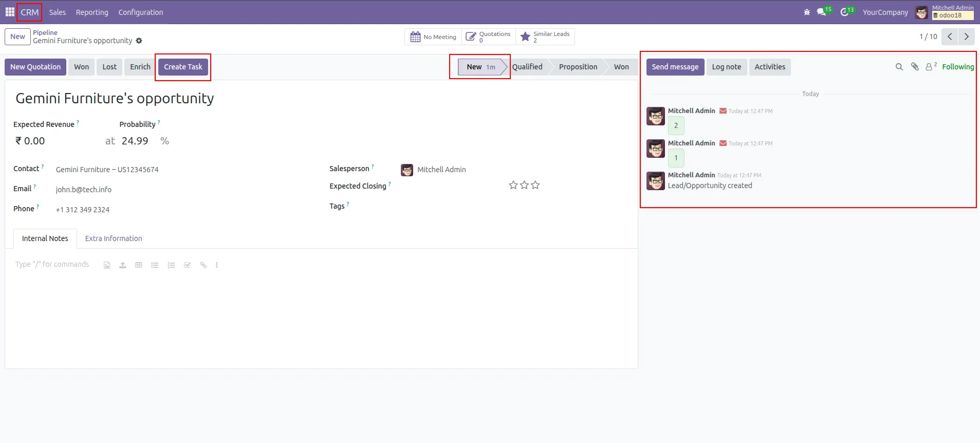Switch to the Extra Information tab
Viewport: 980px width, 443px height.
click(x=114, y=238)
